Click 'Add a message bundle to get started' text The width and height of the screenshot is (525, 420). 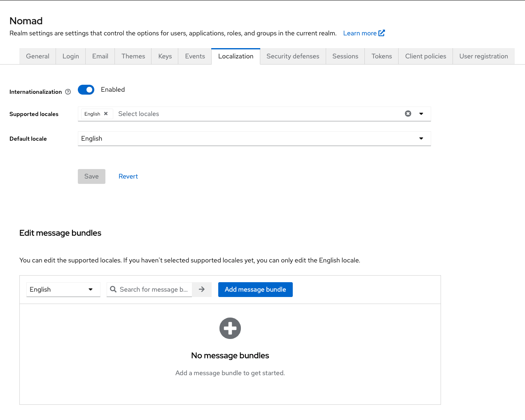coord(230,373)
